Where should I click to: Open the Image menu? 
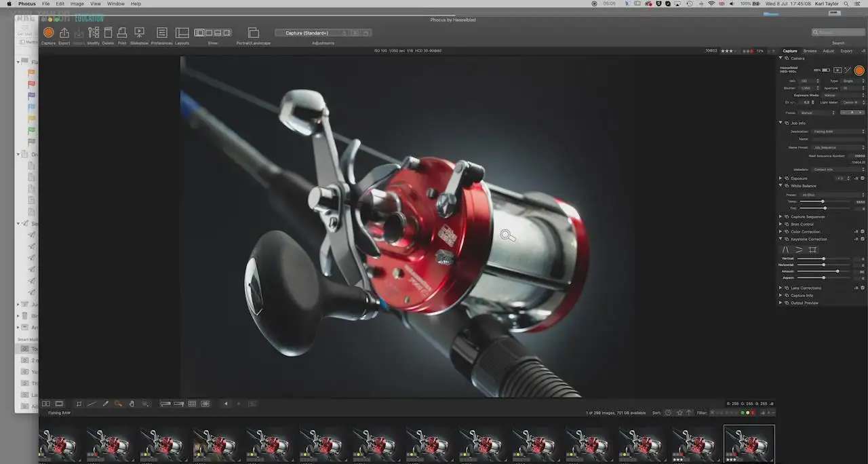pyautogui.click(x=77, y=3)
